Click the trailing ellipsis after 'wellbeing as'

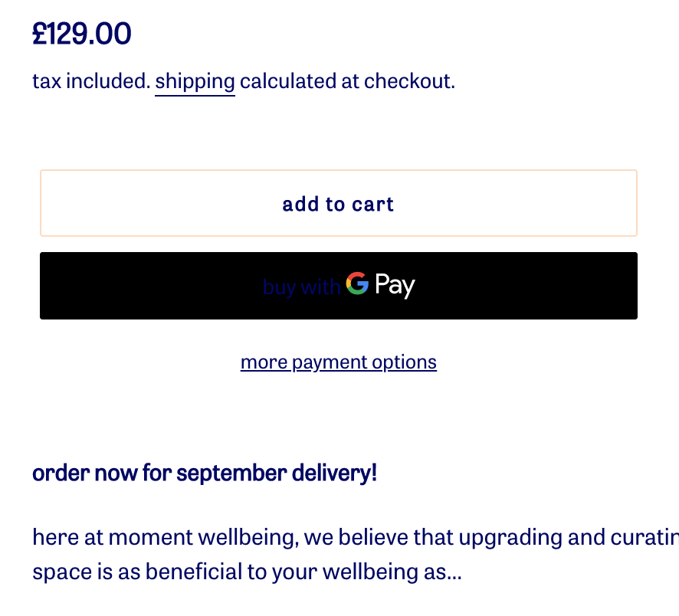[454, 572]
